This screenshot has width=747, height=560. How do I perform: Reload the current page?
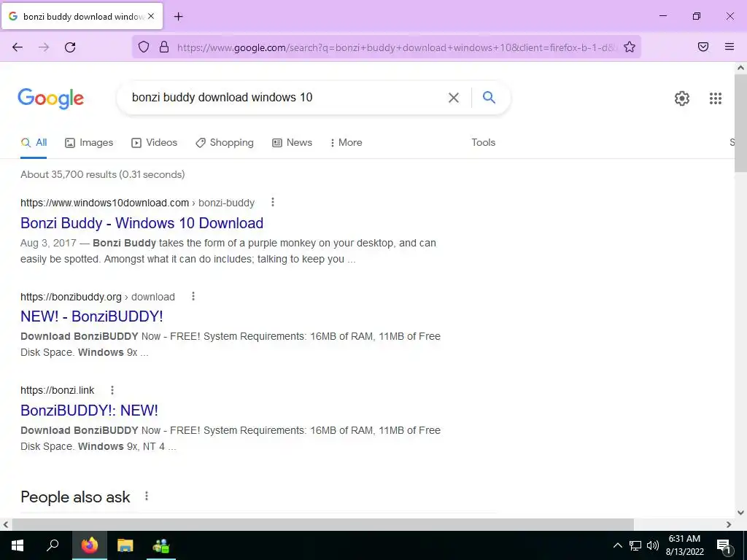pyautogui.click(x=70, y=47)
